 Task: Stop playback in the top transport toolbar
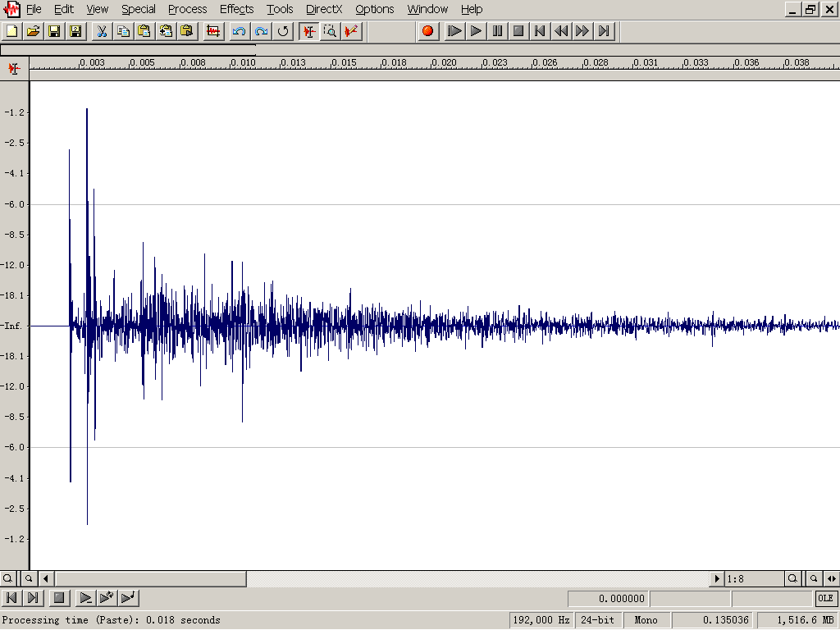(518, 31)
